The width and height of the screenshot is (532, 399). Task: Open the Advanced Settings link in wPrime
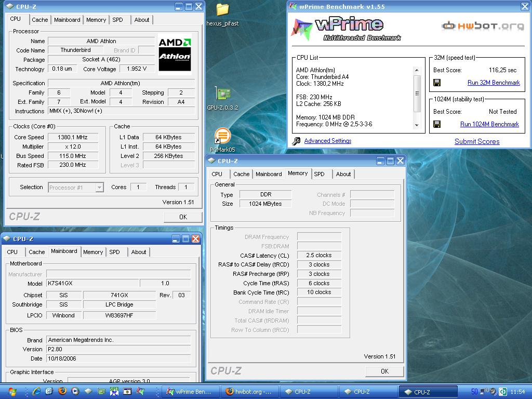(x=328, y=141)
